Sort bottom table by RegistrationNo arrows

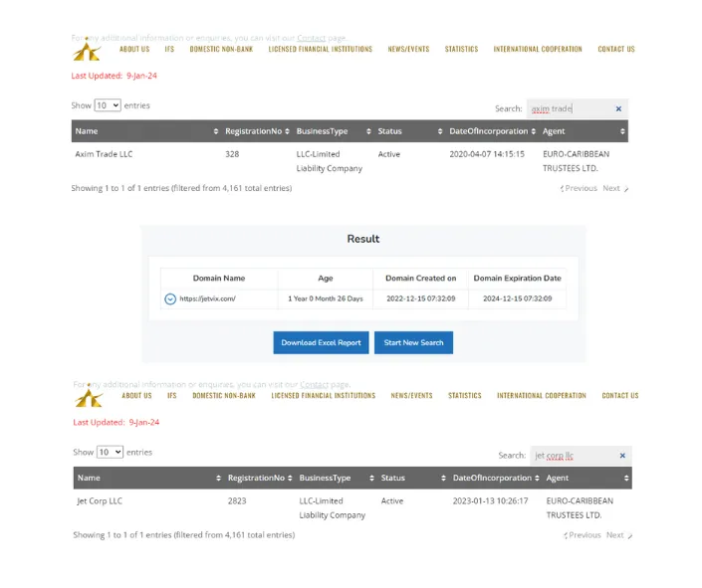[x=290, y=478]
